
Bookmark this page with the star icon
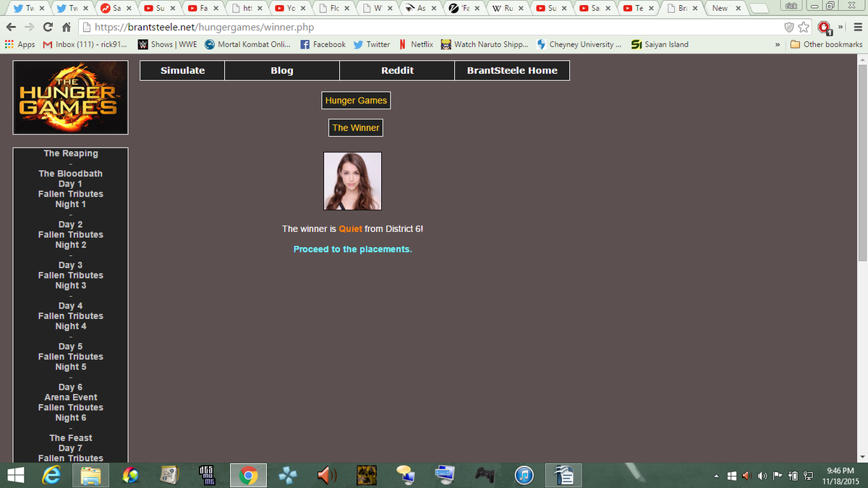[x=804, y=27]
